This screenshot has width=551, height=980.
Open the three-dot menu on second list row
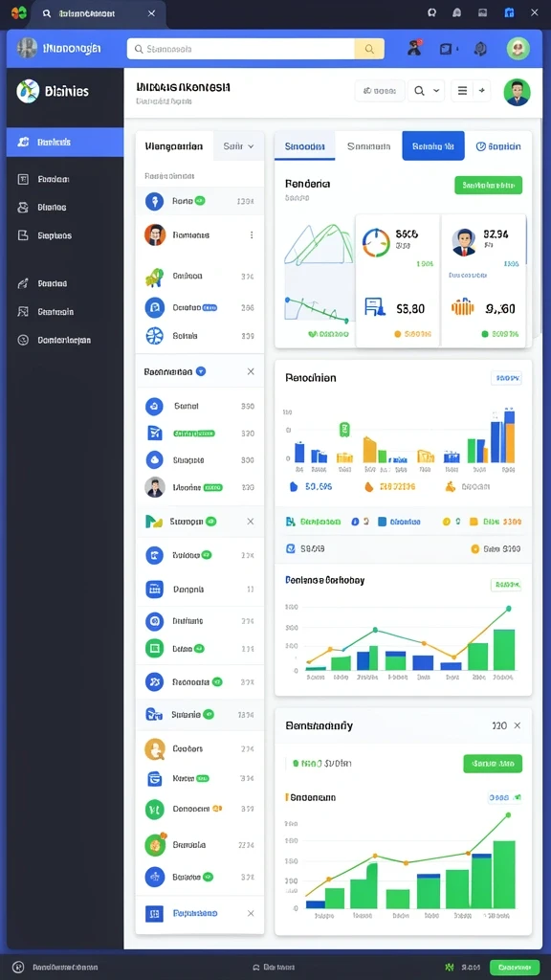click(x=252, y=235)
